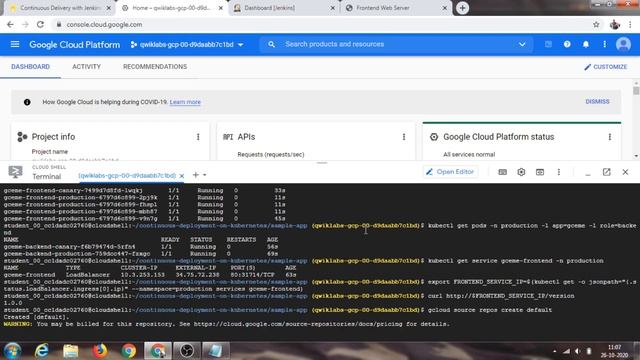Select the qwiklabs-gcp terminal session tab
This screenshot has height=360, width=640.
click(x=127, y=176)
